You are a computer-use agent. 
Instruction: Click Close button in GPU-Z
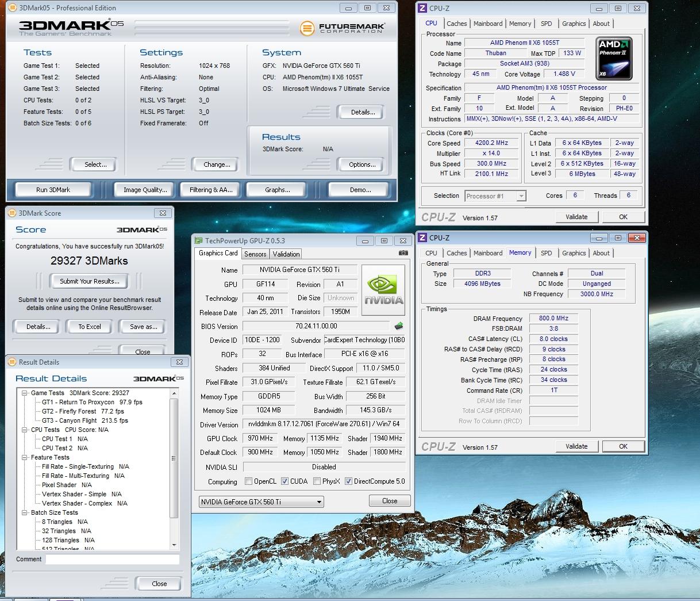pos(390,501)
